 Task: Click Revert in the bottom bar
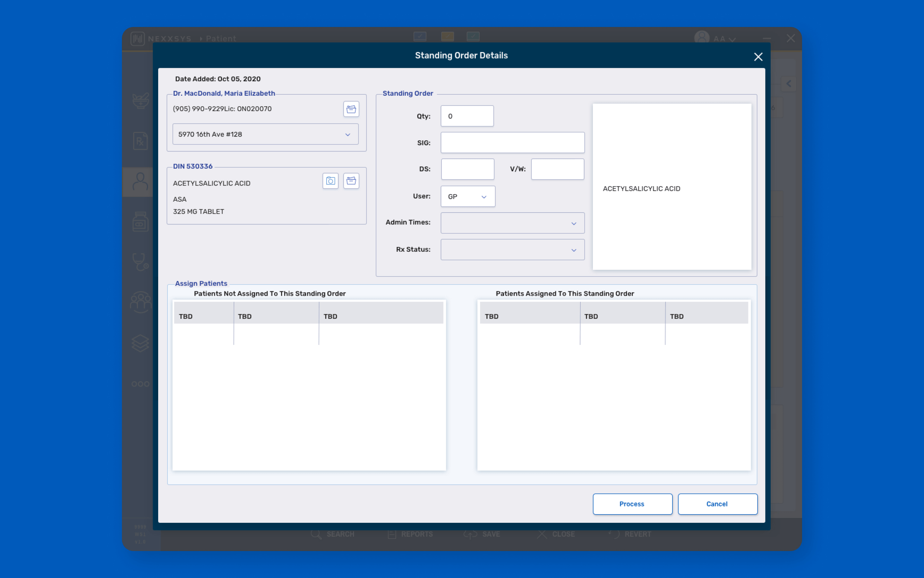[x=630, y=534]
